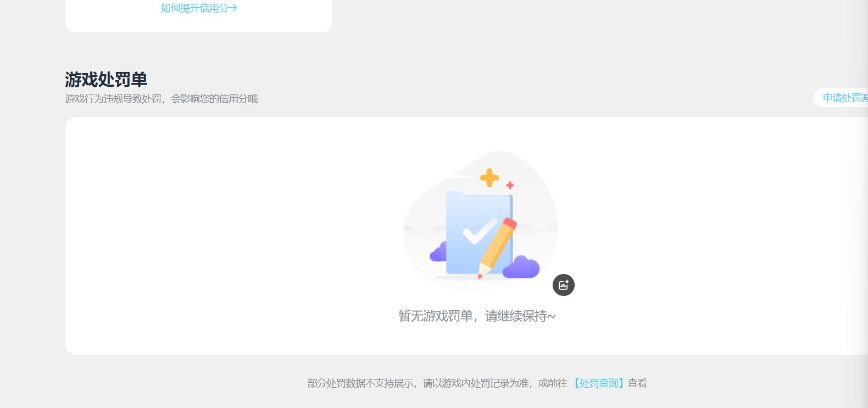Viewport: 868px width, 408px height.
Task: Click the small red plus in illustration
Action: [x=510, y=186]
